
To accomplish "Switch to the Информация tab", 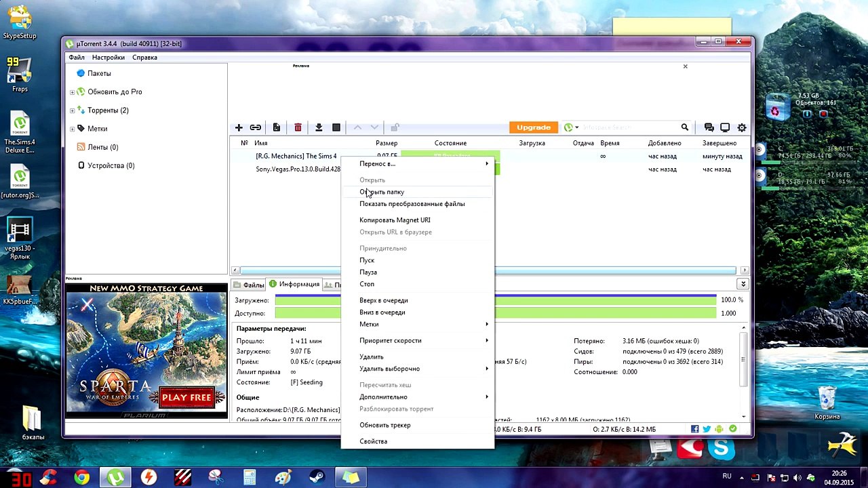I will [294, 284].
